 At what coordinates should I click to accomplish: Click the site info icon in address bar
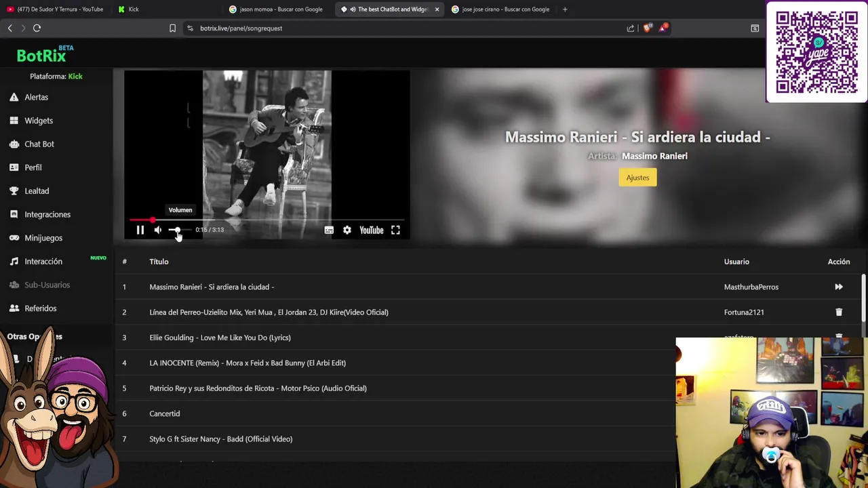190,28
